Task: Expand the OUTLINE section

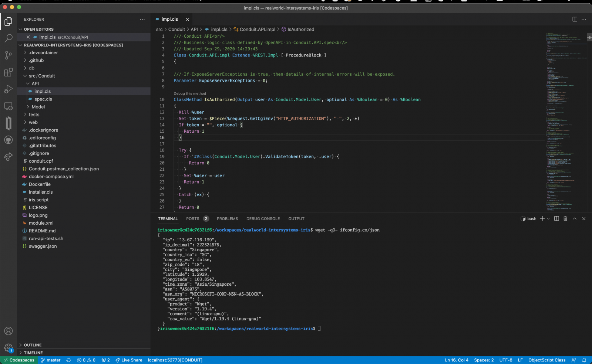Action: coord(33,345)
